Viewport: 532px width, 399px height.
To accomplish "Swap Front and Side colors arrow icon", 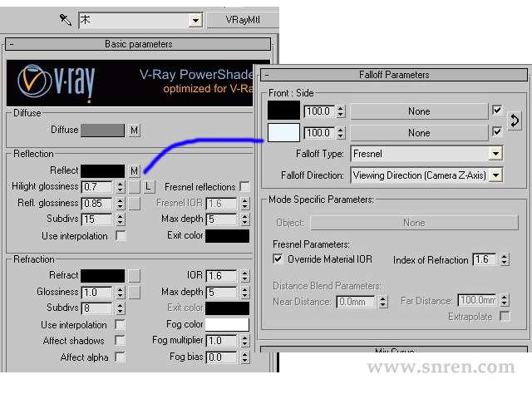I will (515, 121).
